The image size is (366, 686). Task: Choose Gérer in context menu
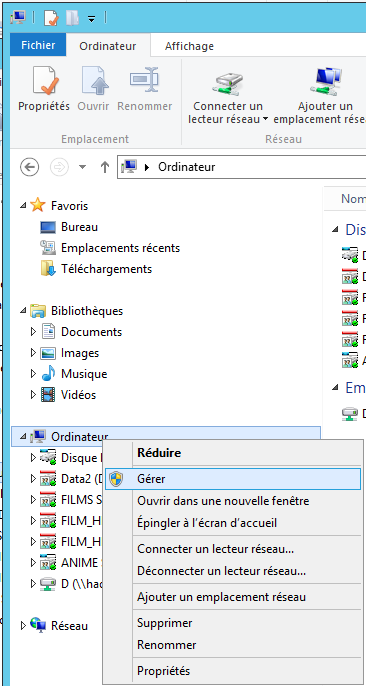(233, 479)
